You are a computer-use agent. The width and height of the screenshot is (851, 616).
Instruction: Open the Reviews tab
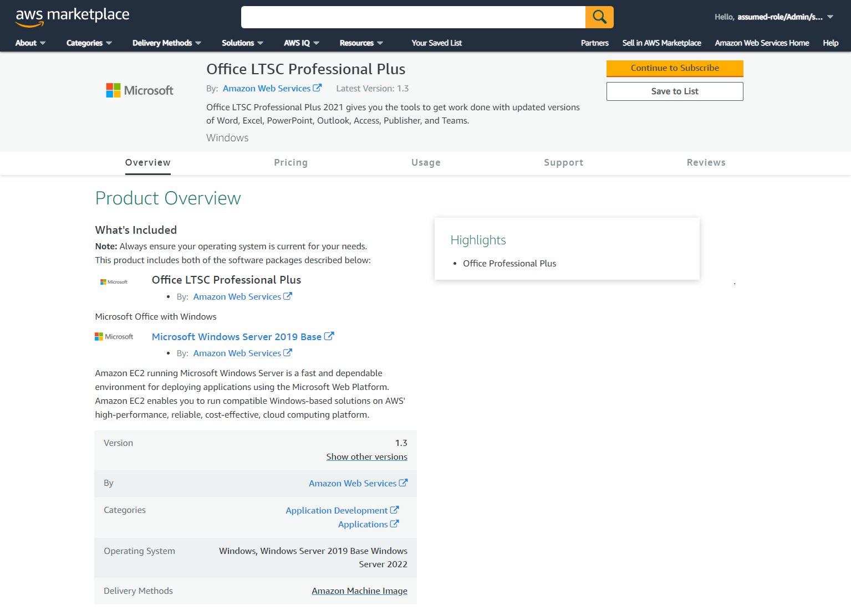click(706, 162)
